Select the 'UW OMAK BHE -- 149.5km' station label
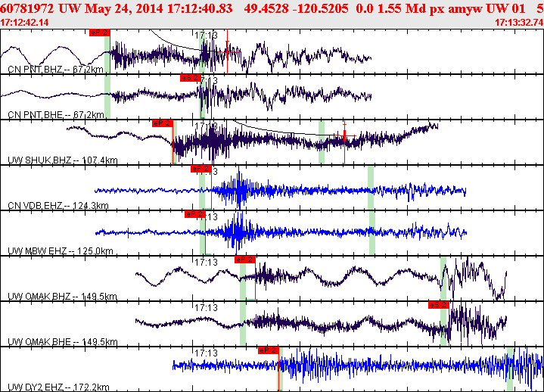The width and height of the screenshot is (544, 392). coord(63,342)
